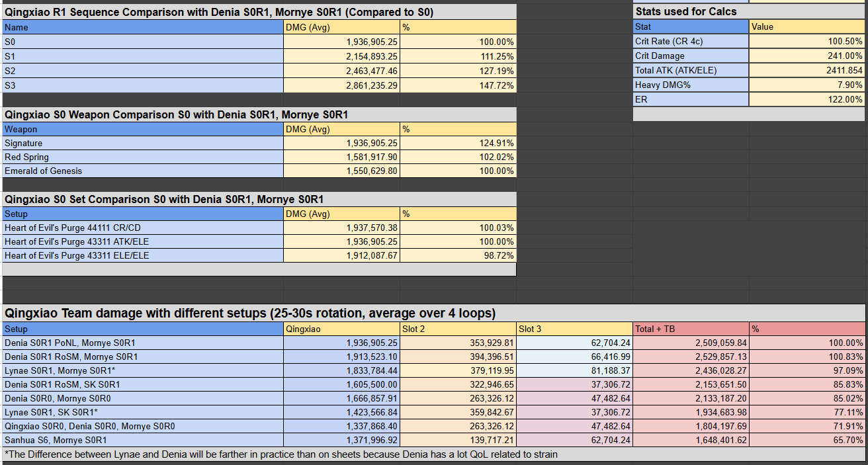This screenshot has width=868, height=465.
Task: Click the 1,912,087.67 damage cell
Action: [342, 255]
